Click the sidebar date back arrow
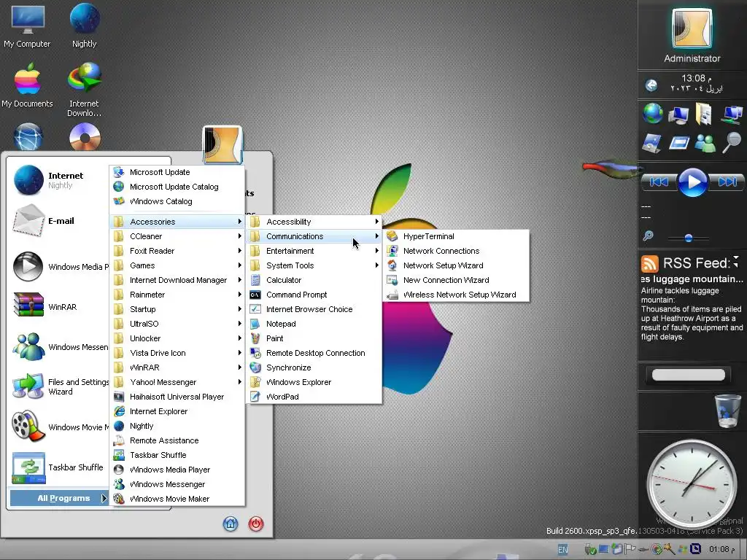 (651, 85)
